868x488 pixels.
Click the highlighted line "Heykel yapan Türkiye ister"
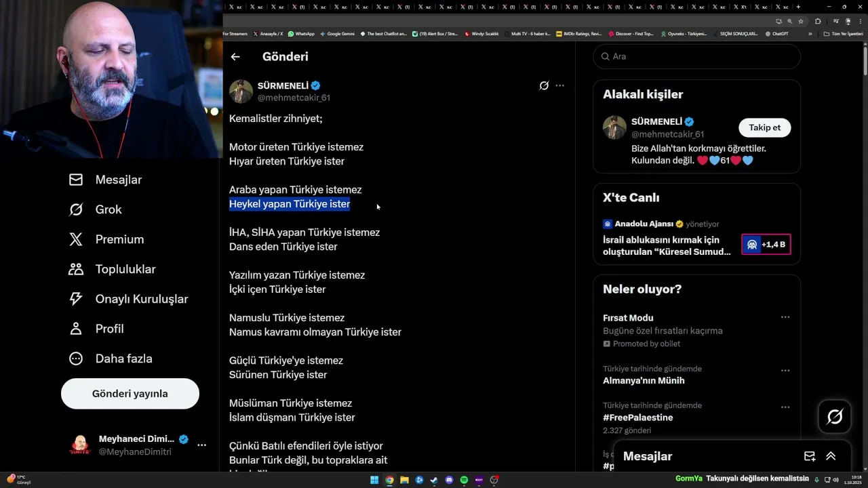tap(290, 204)
